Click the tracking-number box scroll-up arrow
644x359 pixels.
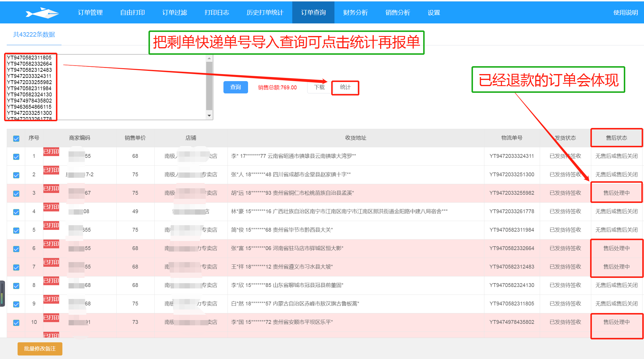pyautogui.click(x=209, y=58)
